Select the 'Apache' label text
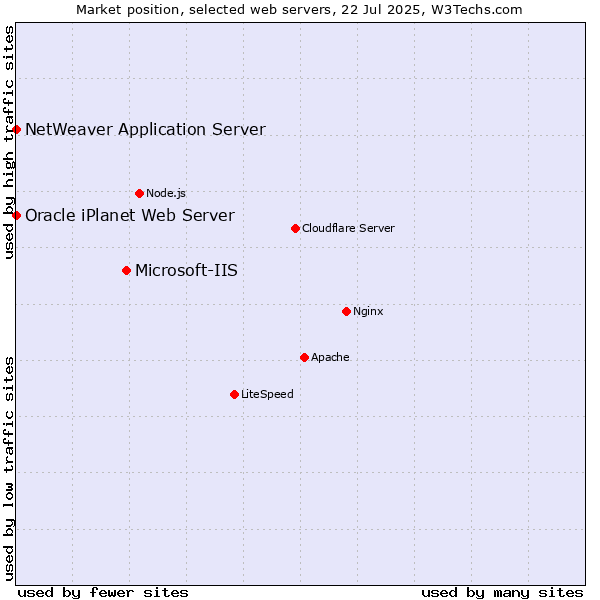This screenshot has height=600, width=600. pyautogui.click(x=330, y=357)
